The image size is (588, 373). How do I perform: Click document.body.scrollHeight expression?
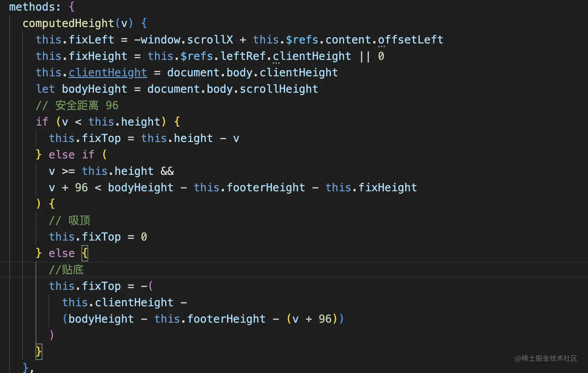pos(233,89)
